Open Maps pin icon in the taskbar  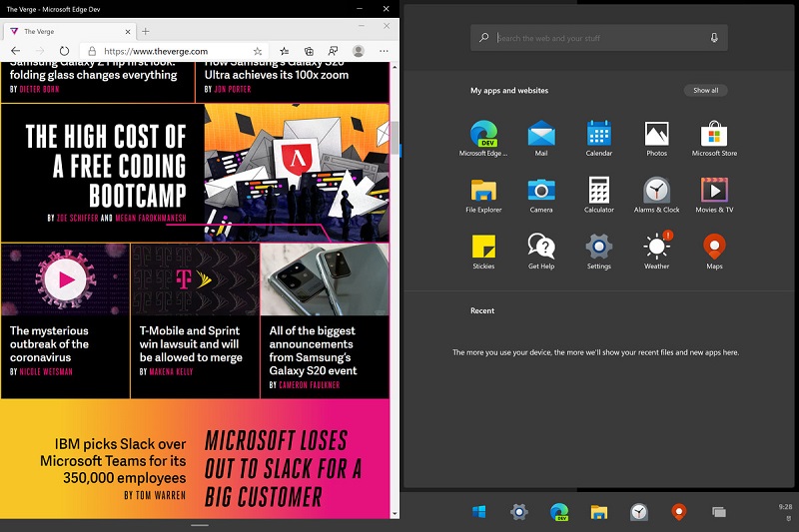click(679, 512)
